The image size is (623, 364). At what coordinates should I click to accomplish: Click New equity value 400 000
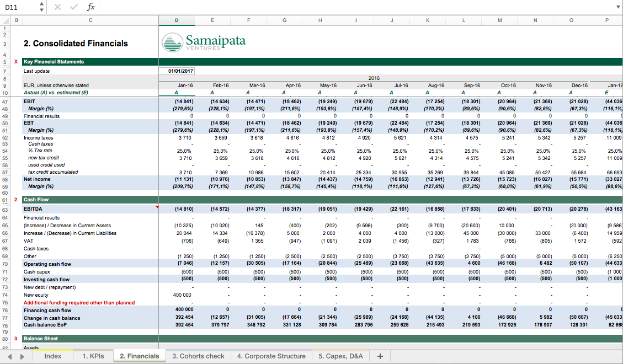(x=182, y=295)
